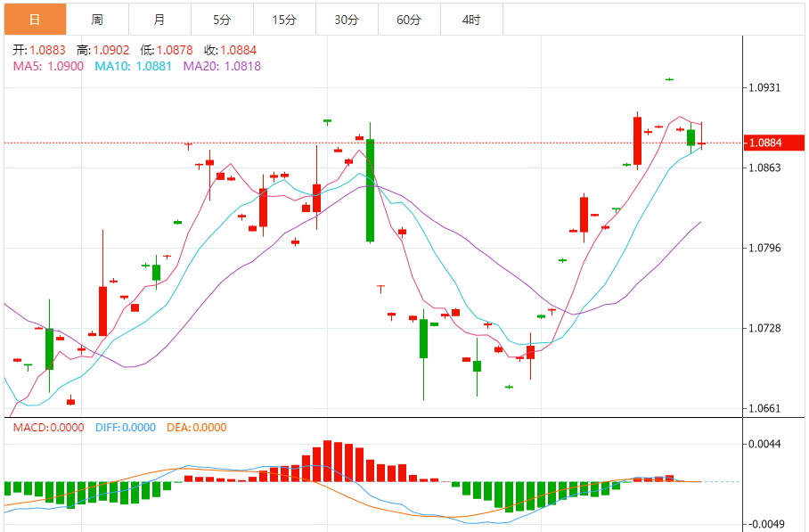The width and height of the screenshot is (809, 532).
Task: Click the 1.0661 price axis label
Action: pyautogui.click(x=764, y=409)
